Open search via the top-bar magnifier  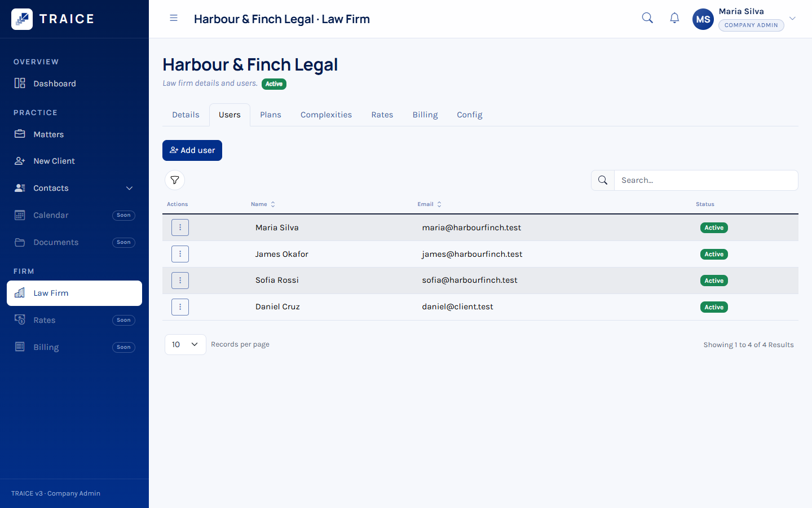pos(647,18)
